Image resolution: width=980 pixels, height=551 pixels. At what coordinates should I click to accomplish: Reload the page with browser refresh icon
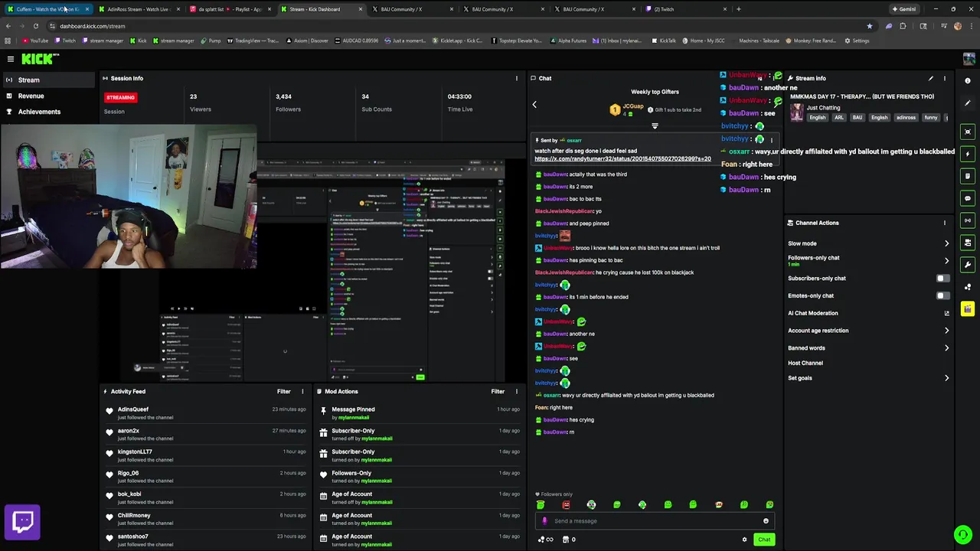point(35,26)
